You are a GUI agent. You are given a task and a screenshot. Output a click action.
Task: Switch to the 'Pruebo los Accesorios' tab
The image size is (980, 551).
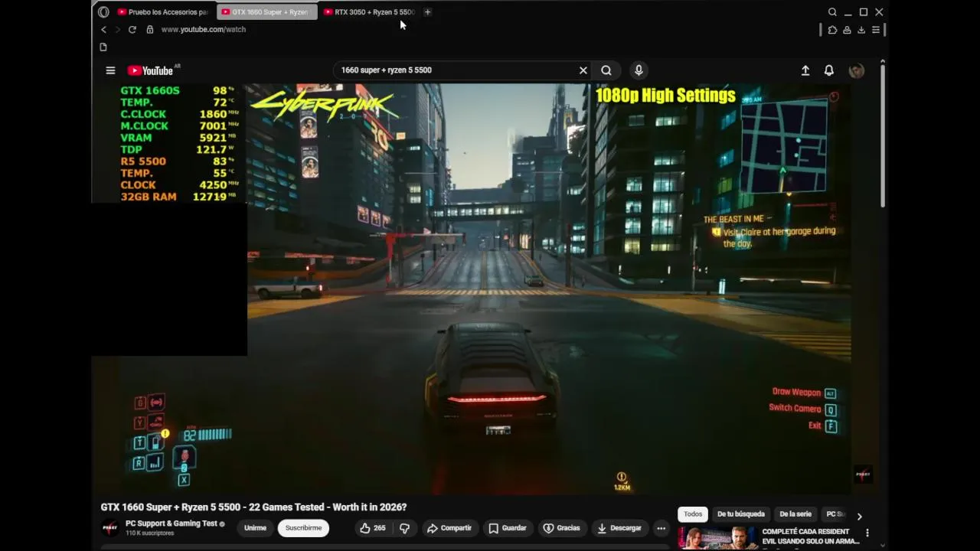163,12
